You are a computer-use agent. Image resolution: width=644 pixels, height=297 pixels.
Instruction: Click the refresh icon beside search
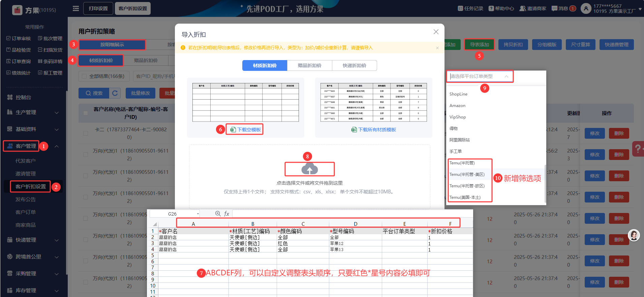[115, 93]
